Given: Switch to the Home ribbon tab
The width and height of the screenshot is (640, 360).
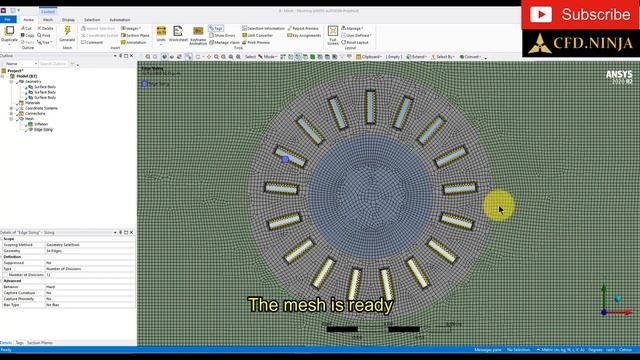Looking at the screenshot, I should pyautogui.click(x=28, y=20).
